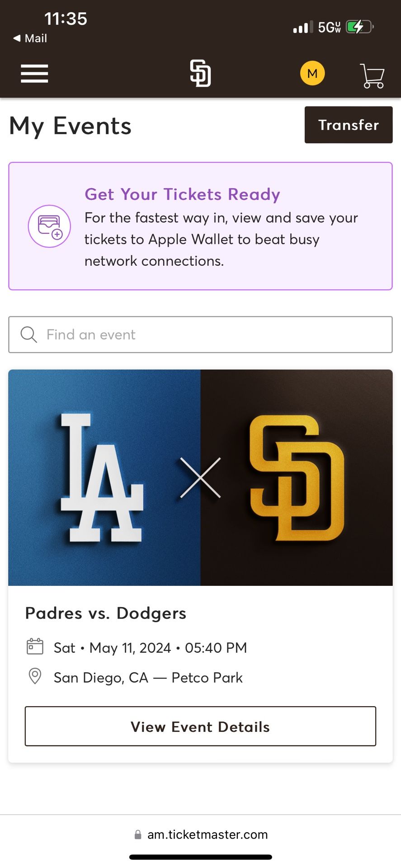
Task: Tap the am.ticketmaster.com address bar
Action: [208, 835]
